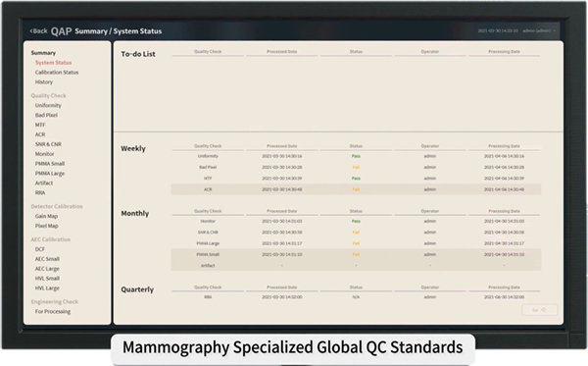Screen dimensions: 588x366
Task: Click the ACR row in Weekly table
Action: tap(356, 189)
